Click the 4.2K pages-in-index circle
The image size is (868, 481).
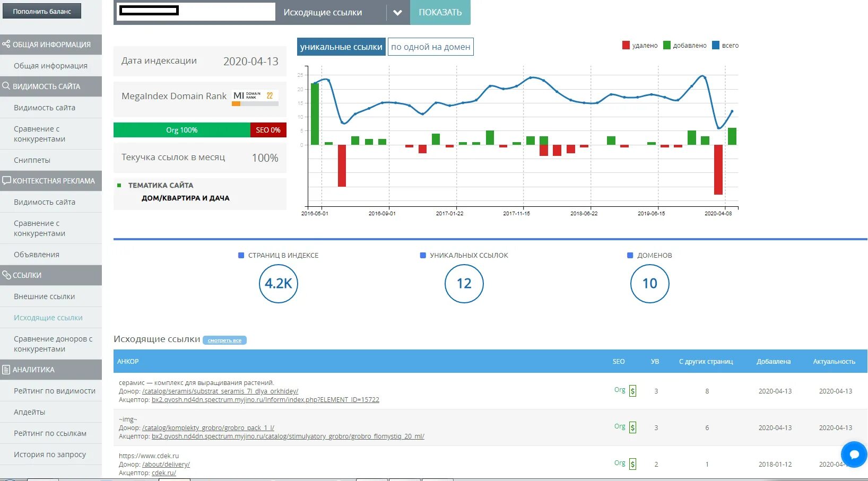(x=279, y=284)
